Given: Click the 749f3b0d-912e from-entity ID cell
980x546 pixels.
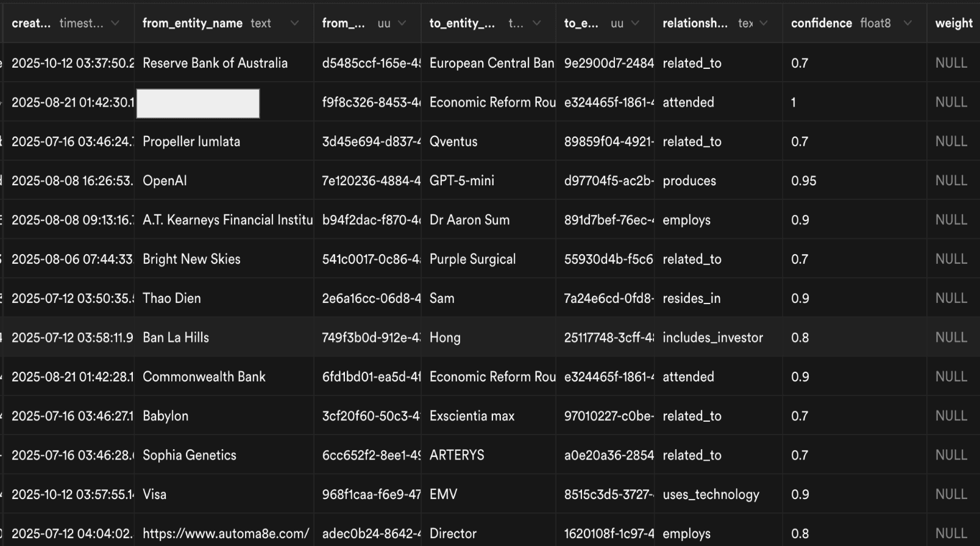Looking at the screenshot, I should coord(367,338).
